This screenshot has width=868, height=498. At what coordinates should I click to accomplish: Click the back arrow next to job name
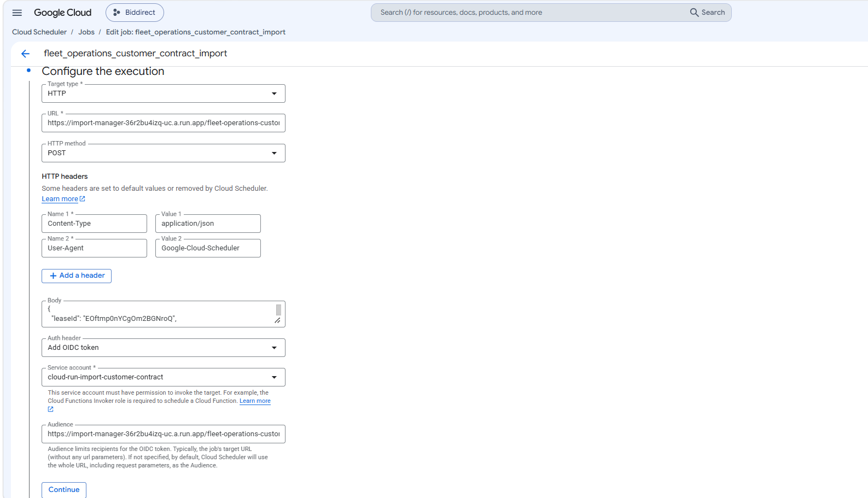click(25, 54)
